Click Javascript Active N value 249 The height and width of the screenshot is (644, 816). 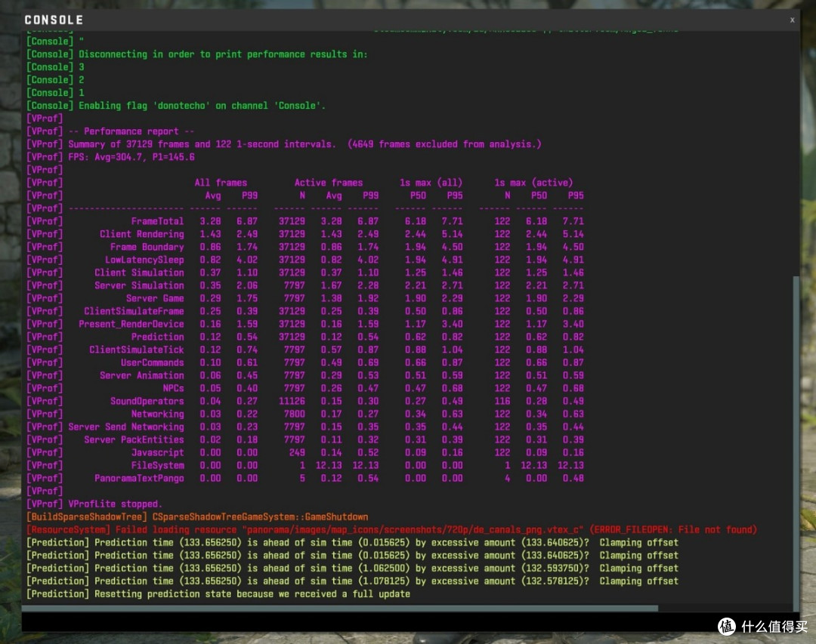coord(297,452)
